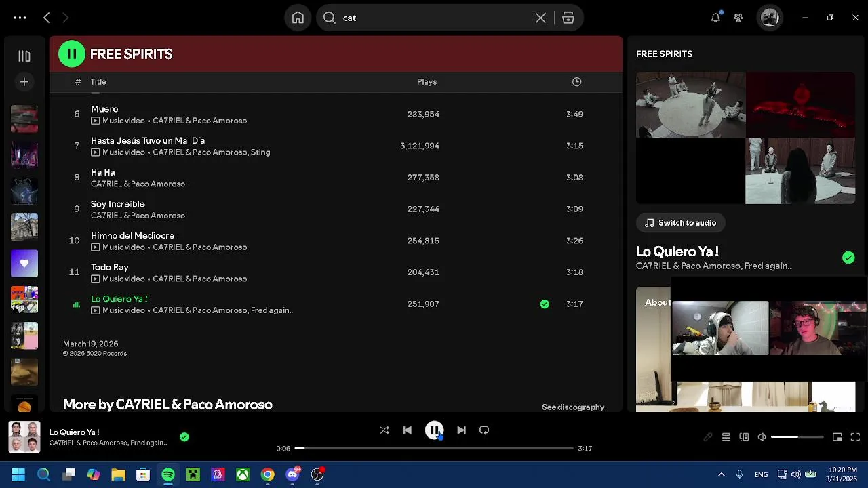Open the Browse icon next to search
The width and height of the screenshot is (868, 488).
pyautogui.click(x=568, y=18)
